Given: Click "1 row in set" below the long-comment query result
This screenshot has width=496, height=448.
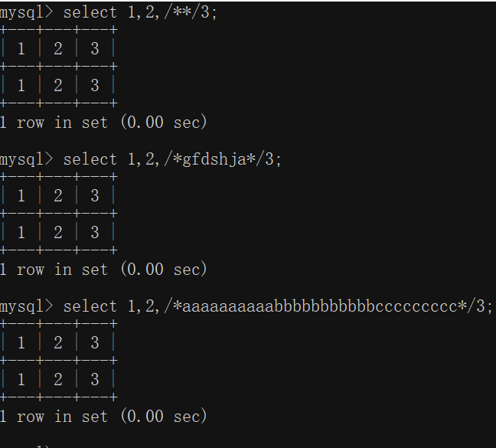Looking at the screenshot, I should (54, 417).
